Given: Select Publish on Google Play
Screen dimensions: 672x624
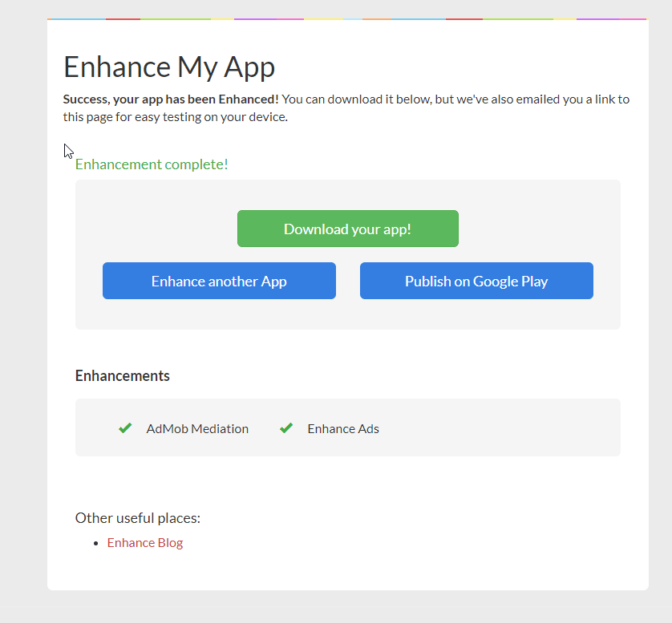Looking at the screenshot, I should [476, 281].
